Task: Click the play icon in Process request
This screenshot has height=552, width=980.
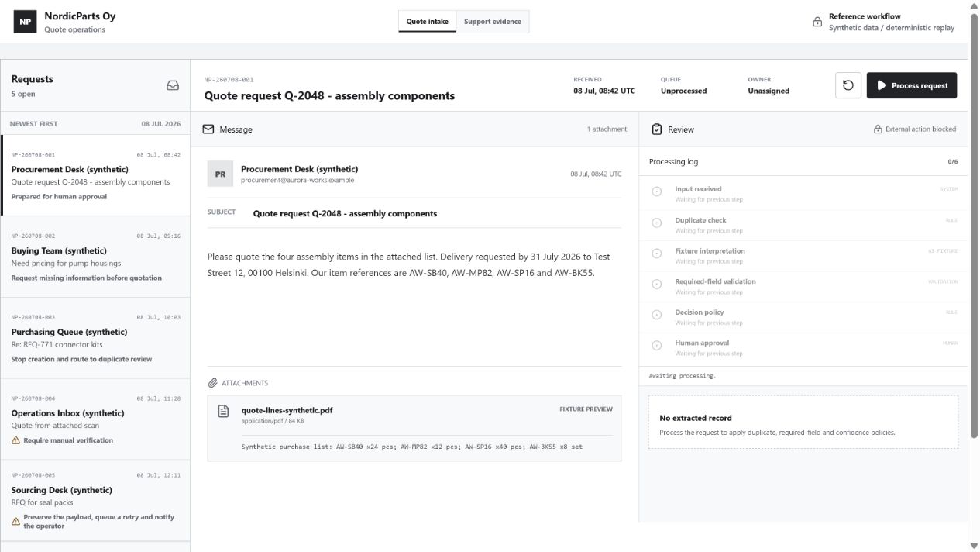Action: click(882, 85)
